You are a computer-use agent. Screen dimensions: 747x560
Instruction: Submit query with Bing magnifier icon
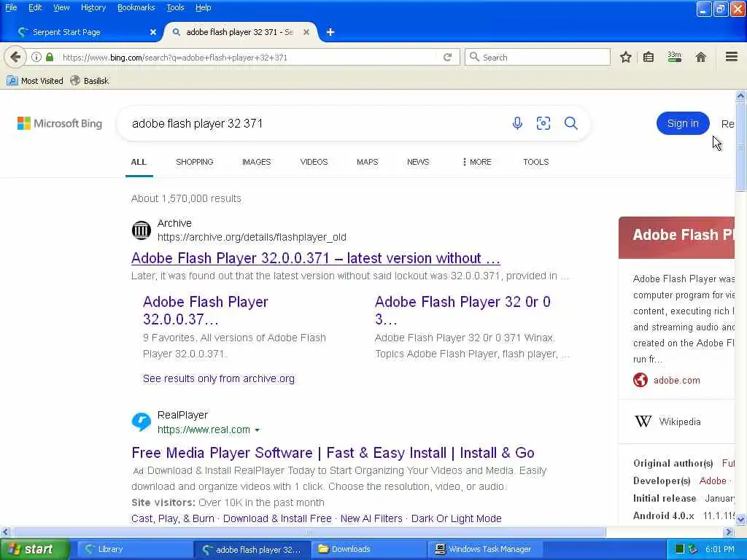click(x=570, y=123)
